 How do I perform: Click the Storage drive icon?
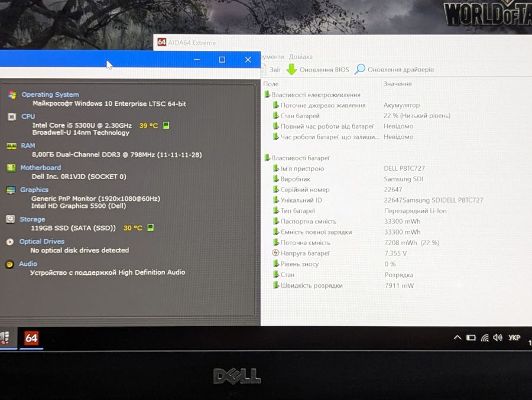pyautogui.click(x=11, y=219)
